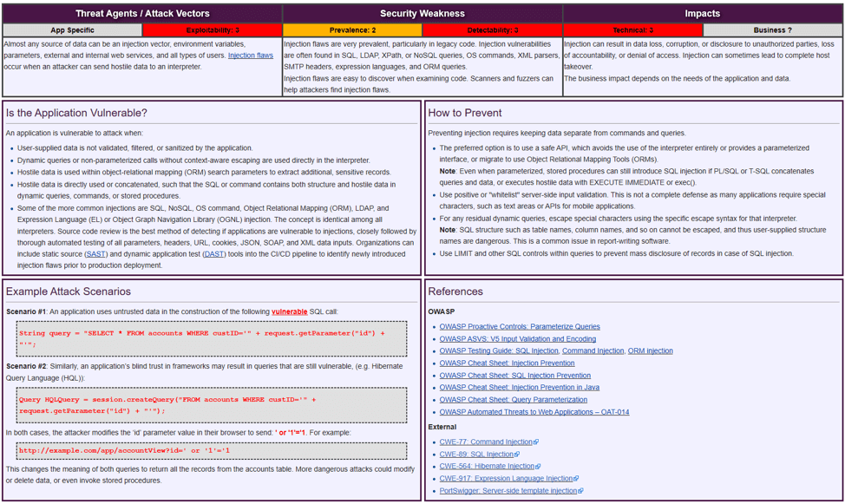
Task: Visit the CWE-564: Hibernate Injection link
Action: pos(487,467)
